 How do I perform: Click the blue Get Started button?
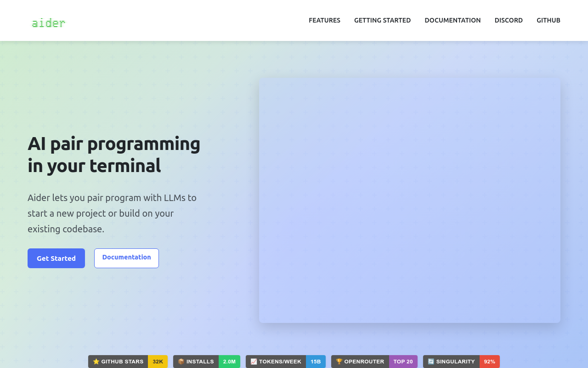click(56, 258)
